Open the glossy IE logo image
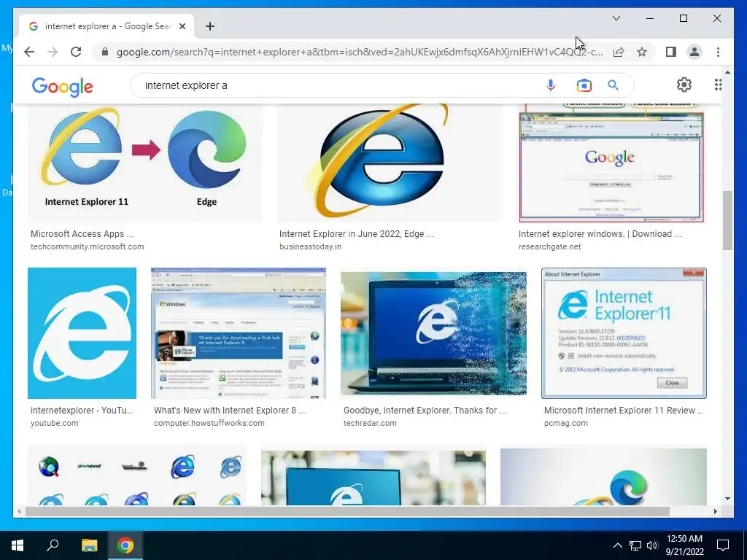The width and height of the screenshot is (747, 560). [x=390, y=163]
